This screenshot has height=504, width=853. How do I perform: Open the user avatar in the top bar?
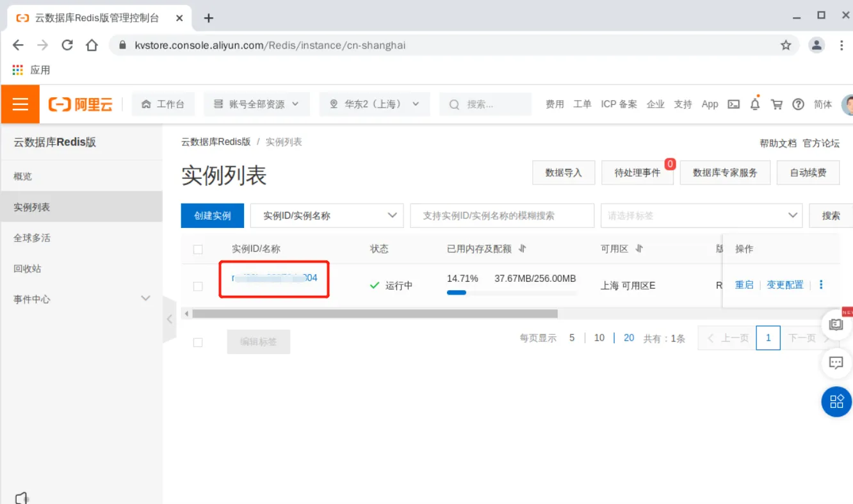[x=847, y=104]
